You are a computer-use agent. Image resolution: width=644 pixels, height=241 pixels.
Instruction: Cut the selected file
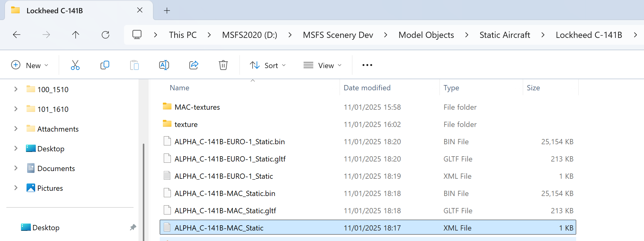pyautogui.click(x=75, y=65)
